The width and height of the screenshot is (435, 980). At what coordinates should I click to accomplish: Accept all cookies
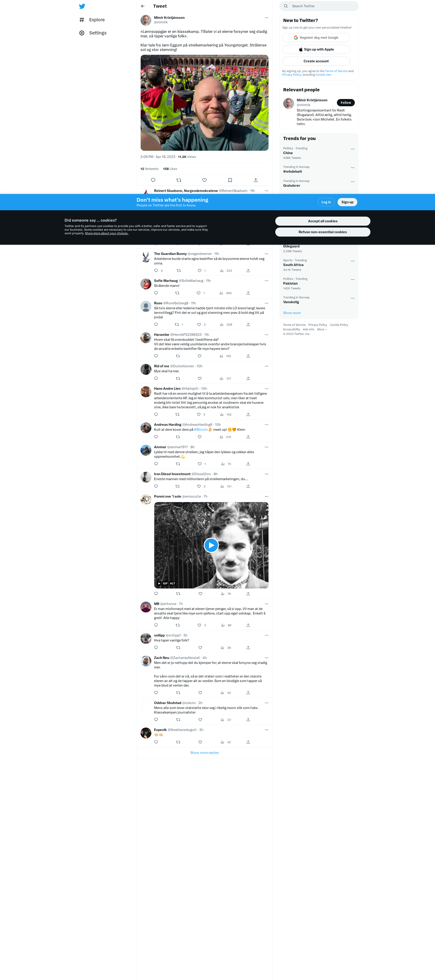tap(322, 221)
